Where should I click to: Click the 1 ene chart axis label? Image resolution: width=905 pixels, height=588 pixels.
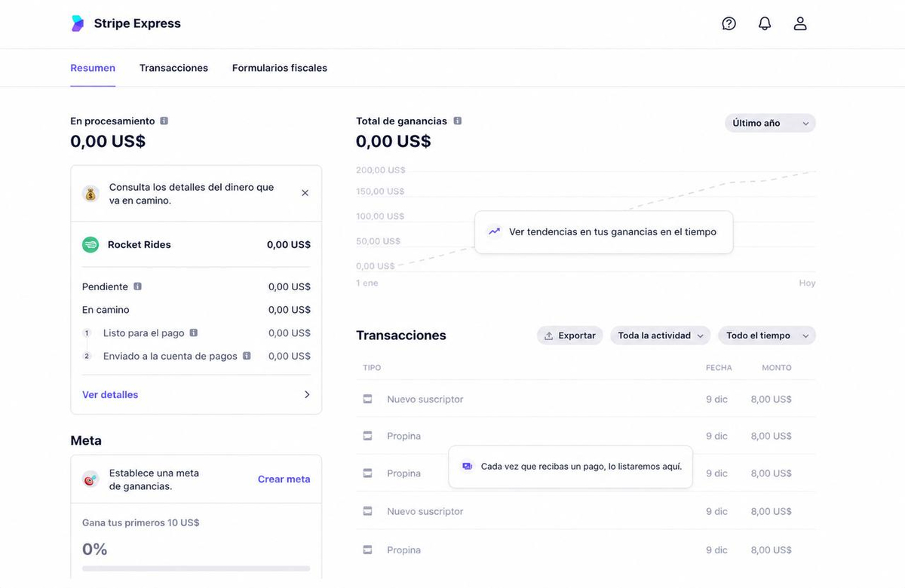367,283
